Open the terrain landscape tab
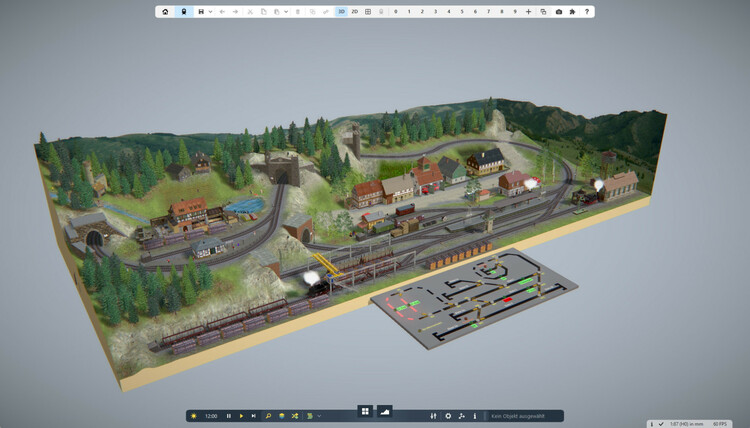The height and width of the screenshot is (428, 750). tap(384, 411)
